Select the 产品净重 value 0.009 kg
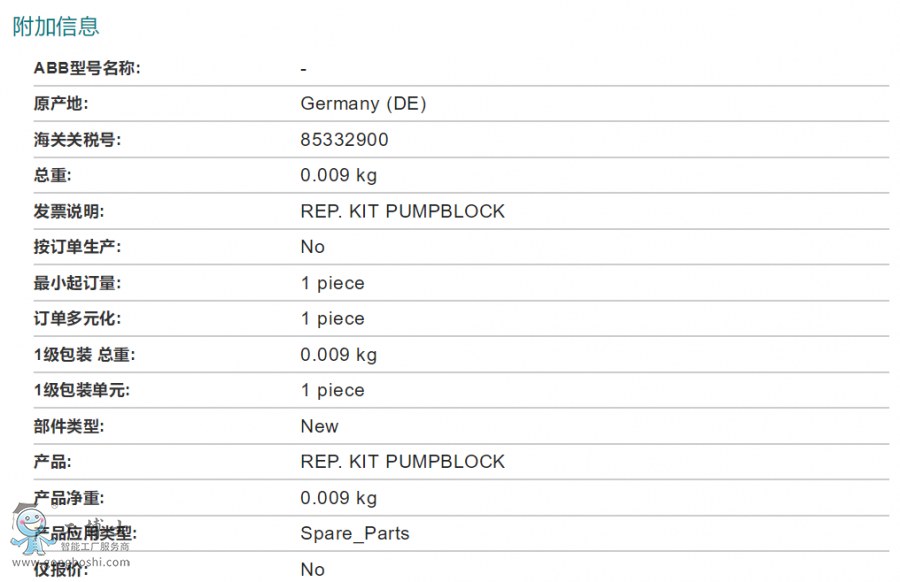 (338, 498)
